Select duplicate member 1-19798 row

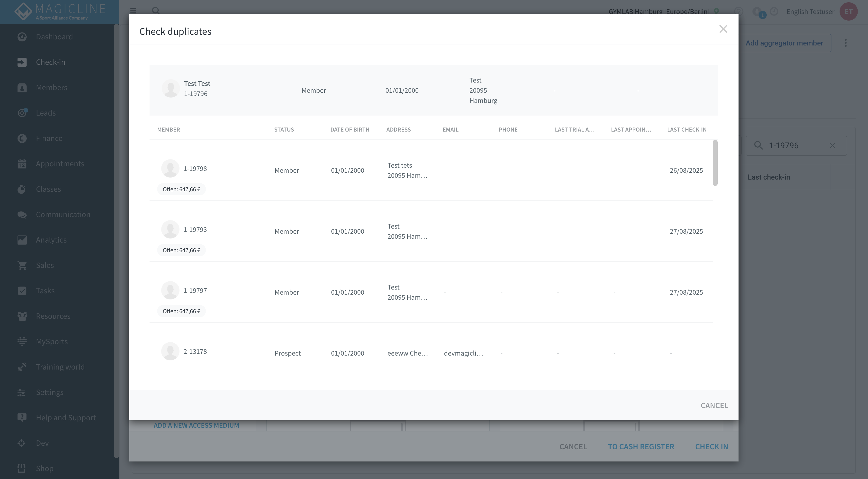[431, 170]
